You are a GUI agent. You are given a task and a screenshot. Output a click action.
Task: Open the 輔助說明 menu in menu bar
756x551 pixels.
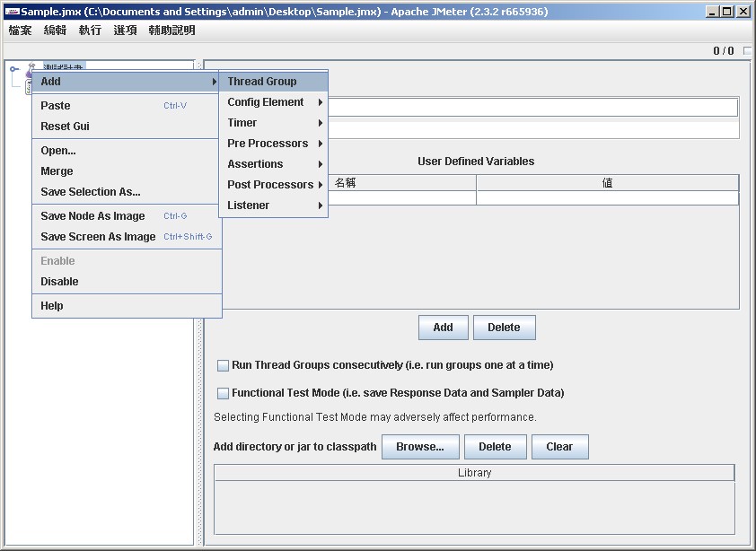[x=171, y=31]
